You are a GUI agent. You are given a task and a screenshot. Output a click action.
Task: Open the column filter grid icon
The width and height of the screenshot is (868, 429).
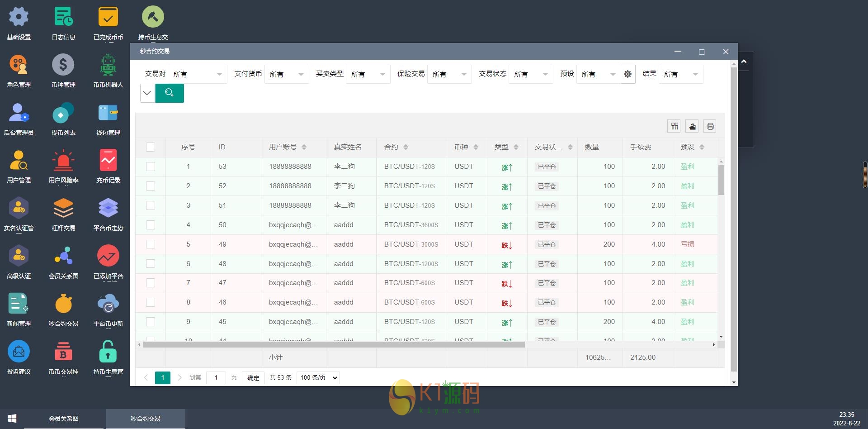675,126
